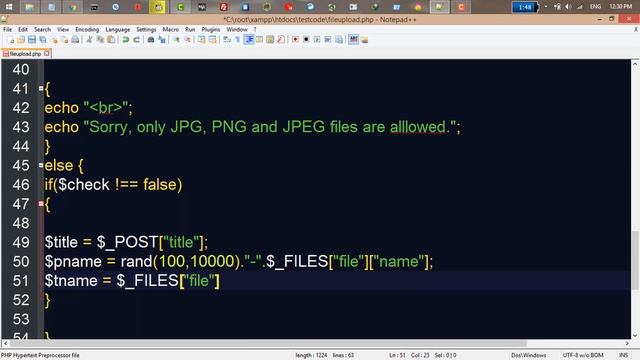The height and width of the screenshot is (360, 640).
Task: Click the horizontal scroll left arrow
Action: point(5,343)
